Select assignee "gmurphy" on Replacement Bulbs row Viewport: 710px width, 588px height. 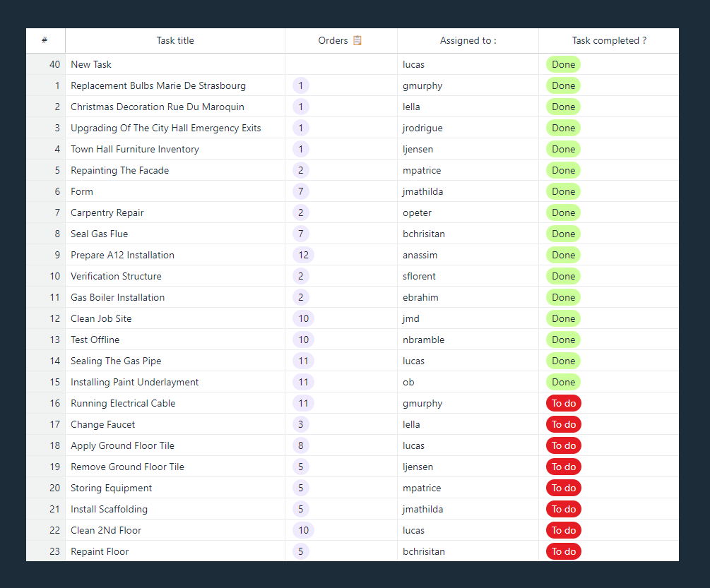point(422,85)
